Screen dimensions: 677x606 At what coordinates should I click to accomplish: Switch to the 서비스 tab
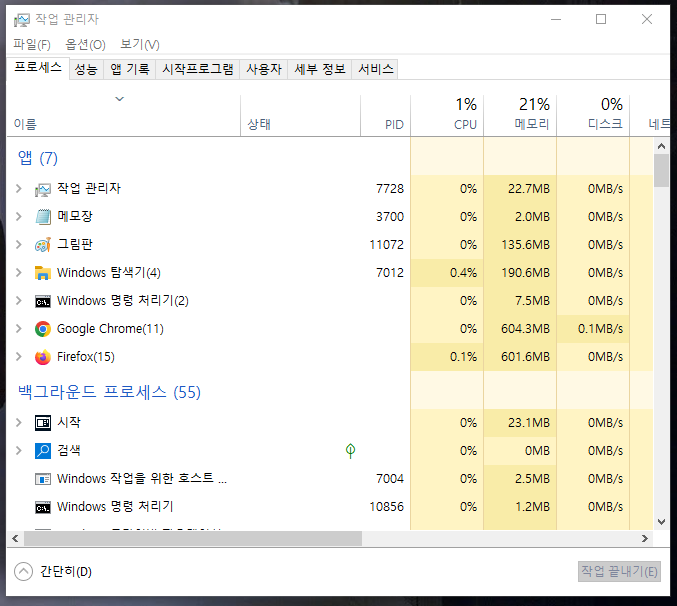click(376, 69)
